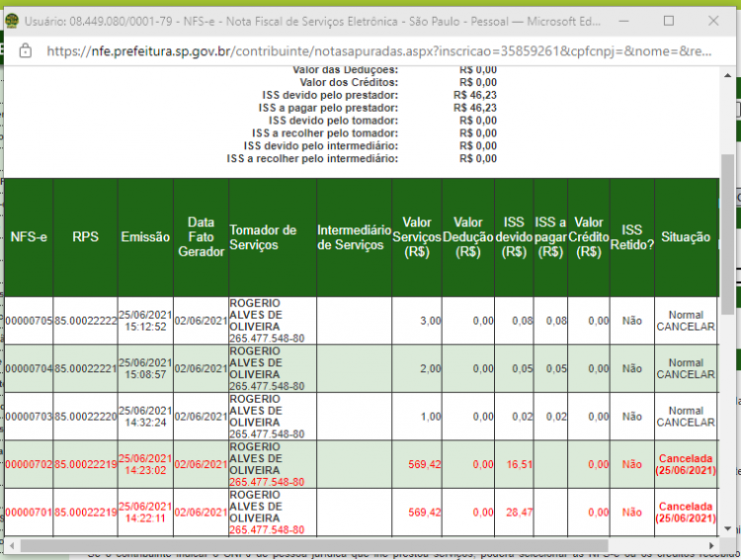
Task: Open cancelled NFS-e 00000702
Action: 29,464
